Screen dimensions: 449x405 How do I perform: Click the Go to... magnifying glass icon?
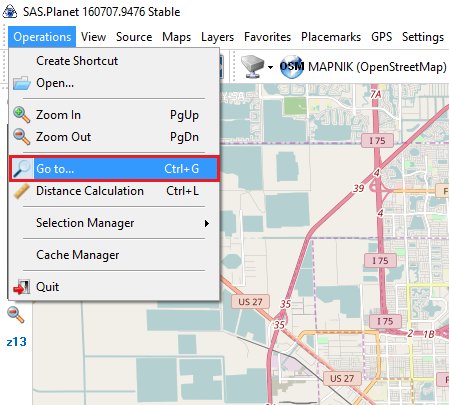[21, 169]
